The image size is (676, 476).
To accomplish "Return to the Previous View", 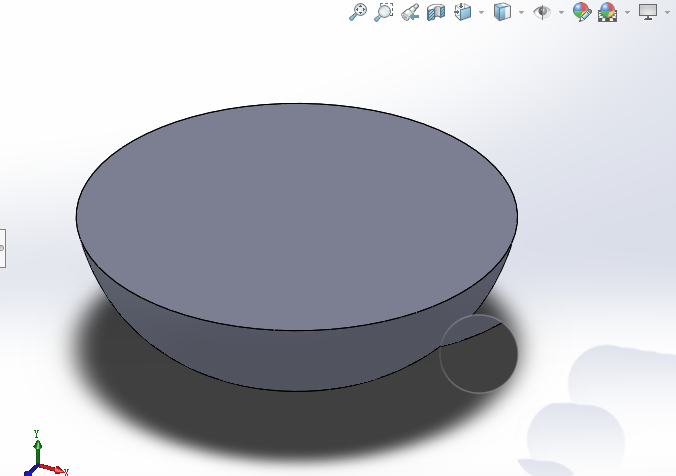I will pyautogui.click(x=410, y=12).
